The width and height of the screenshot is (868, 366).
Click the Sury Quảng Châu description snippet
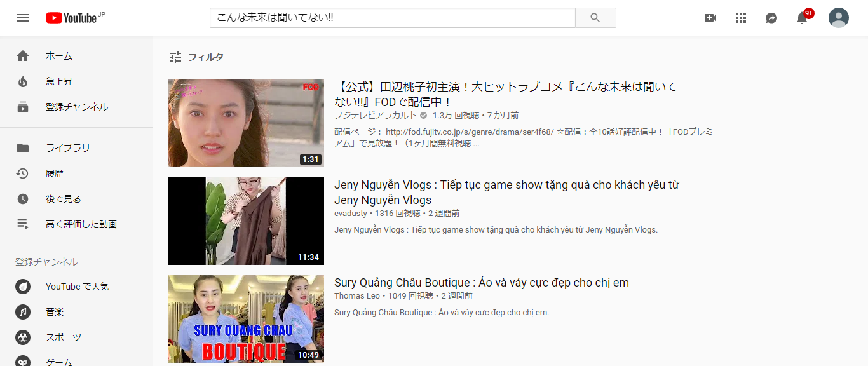442,313
